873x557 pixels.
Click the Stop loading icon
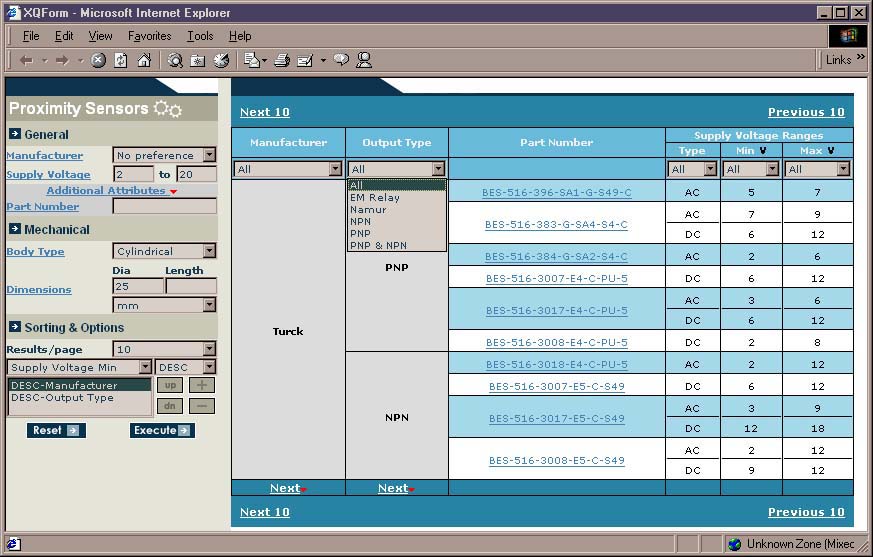click(99, 60)
